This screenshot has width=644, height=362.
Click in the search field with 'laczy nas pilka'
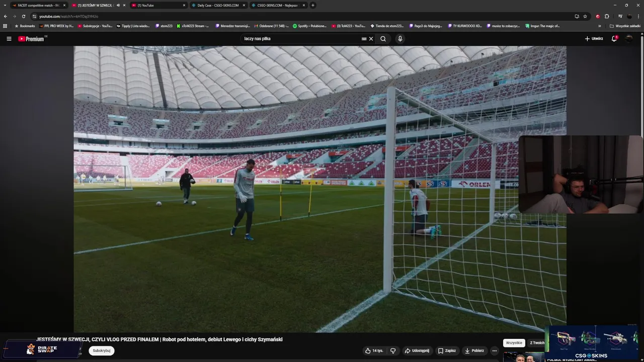pyautogui.click(x=301, y=39)
